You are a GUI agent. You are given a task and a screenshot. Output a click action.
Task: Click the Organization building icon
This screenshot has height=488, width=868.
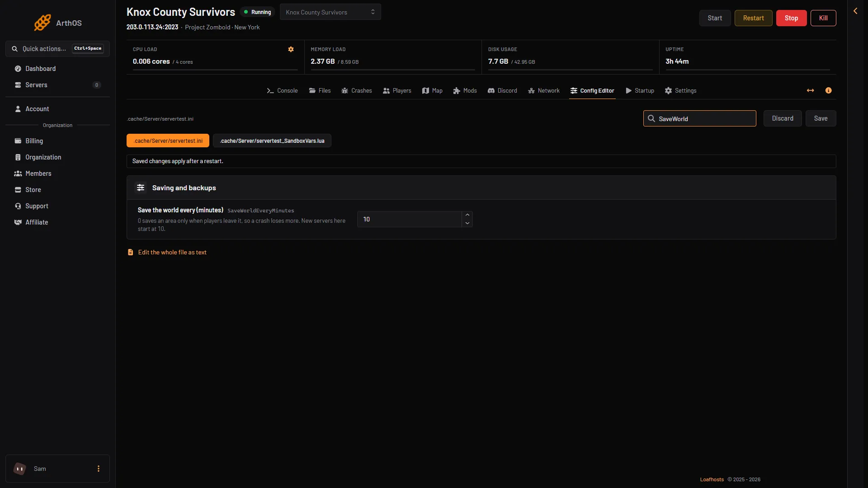(x=18, y=157)
